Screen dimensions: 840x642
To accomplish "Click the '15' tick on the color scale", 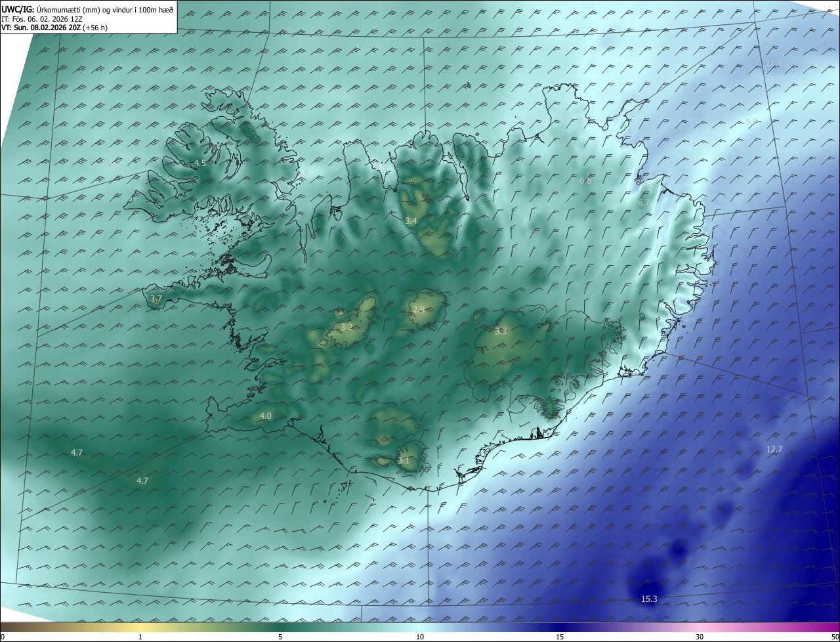I will pos(560,637).
